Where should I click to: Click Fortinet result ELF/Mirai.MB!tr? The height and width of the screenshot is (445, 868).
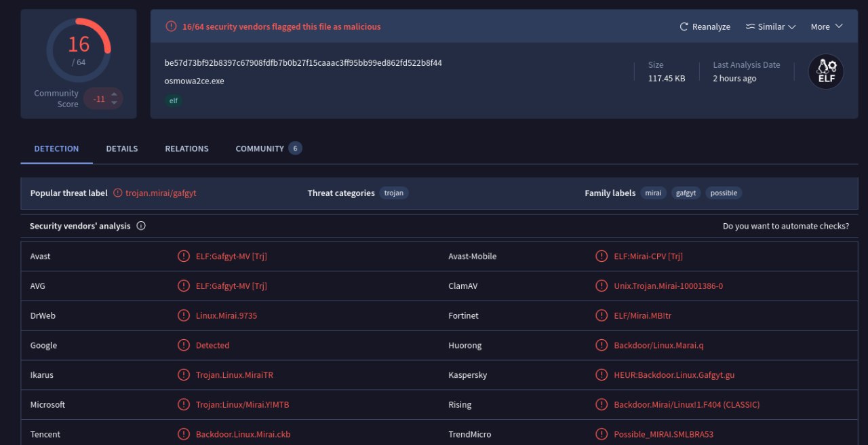[643, 315]
